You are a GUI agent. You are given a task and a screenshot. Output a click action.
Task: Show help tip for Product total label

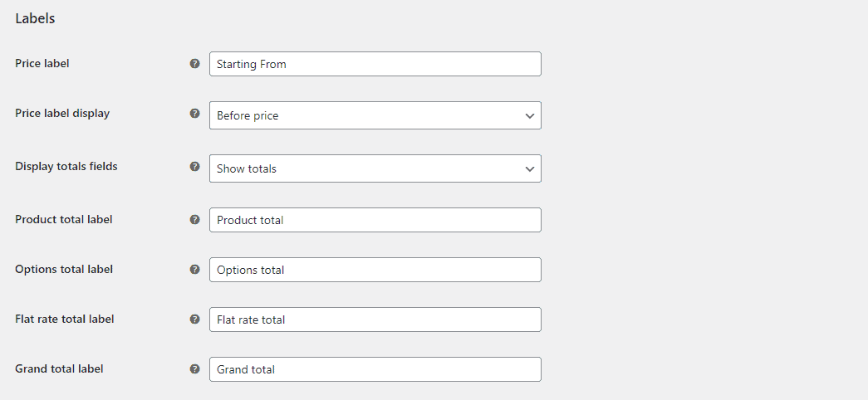(x=195, y=220)
